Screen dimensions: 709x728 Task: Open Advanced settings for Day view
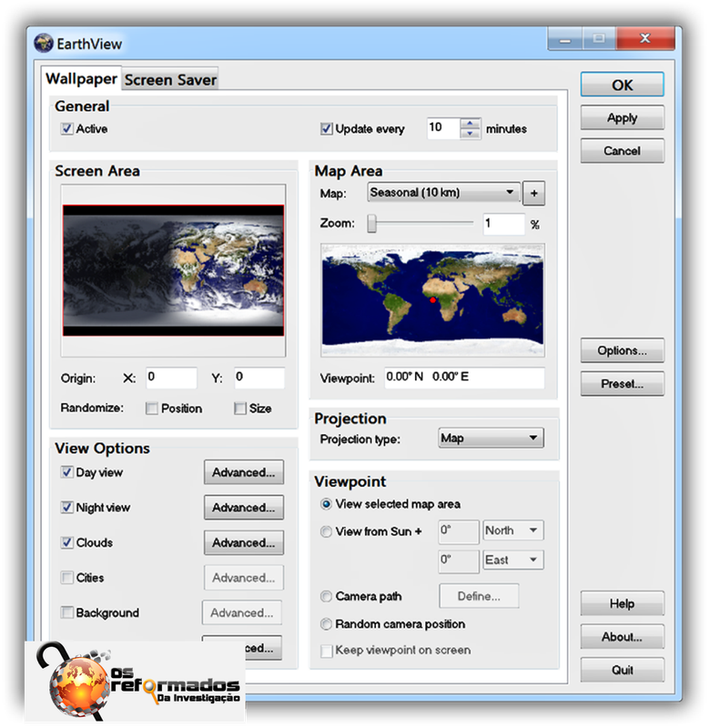point(244,472)
